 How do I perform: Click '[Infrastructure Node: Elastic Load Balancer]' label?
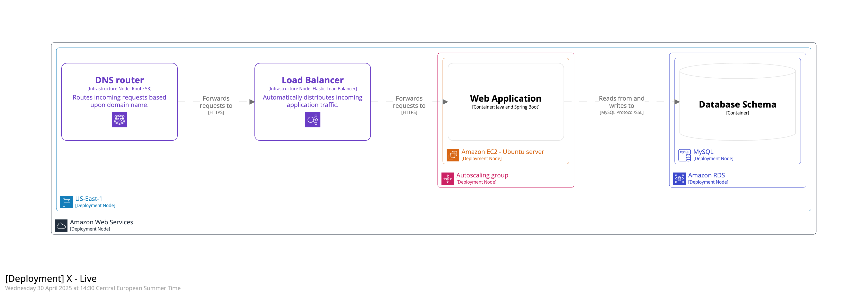(x=312, y=89)
